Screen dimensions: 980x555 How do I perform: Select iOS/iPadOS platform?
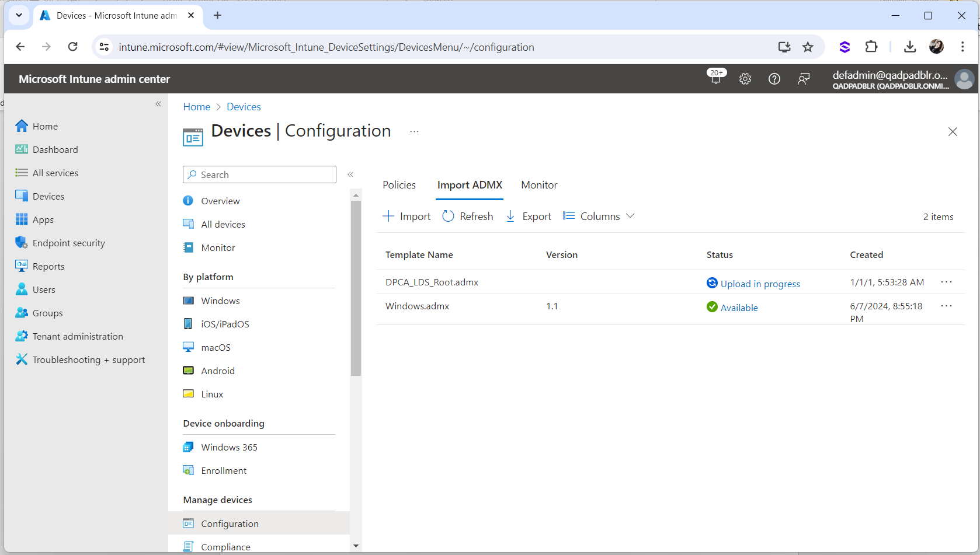tap(225, 324)
